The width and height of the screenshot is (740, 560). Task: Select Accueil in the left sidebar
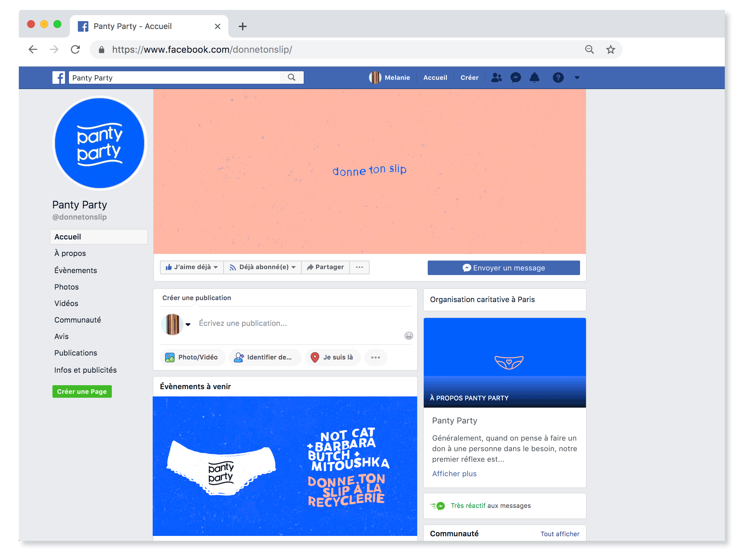pos(99,237)
